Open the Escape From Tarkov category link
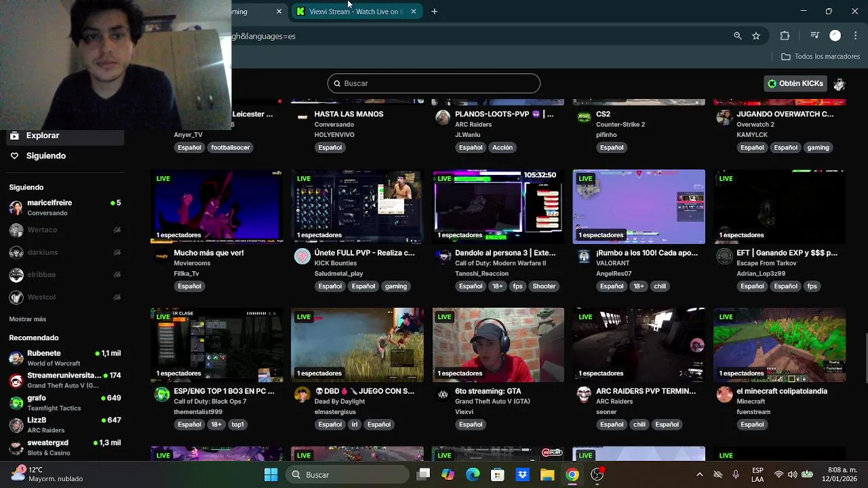This screenshot has width=868, height=488. coord(766,263)
